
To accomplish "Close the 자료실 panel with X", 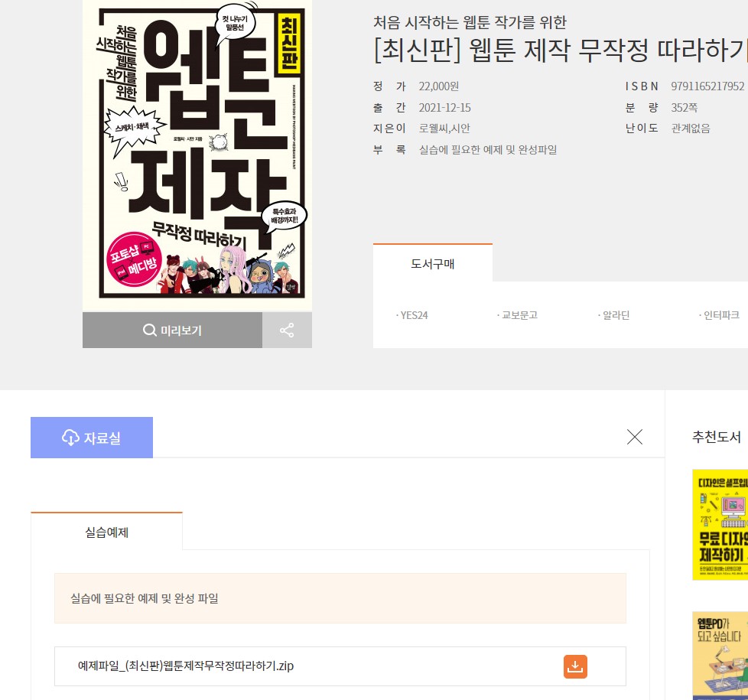I will tap(635, 437).
